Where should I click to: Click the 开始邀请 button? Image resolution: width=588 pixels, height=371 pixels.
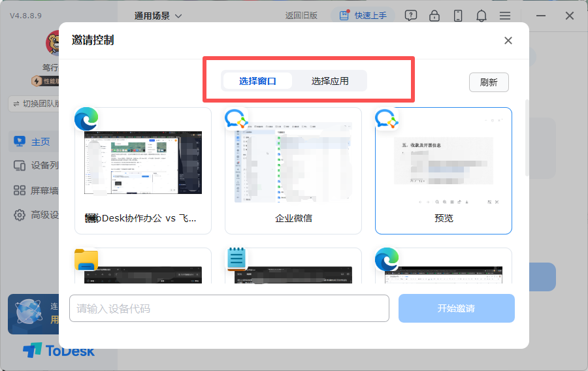pyautogui.click(x=457, y=308)
